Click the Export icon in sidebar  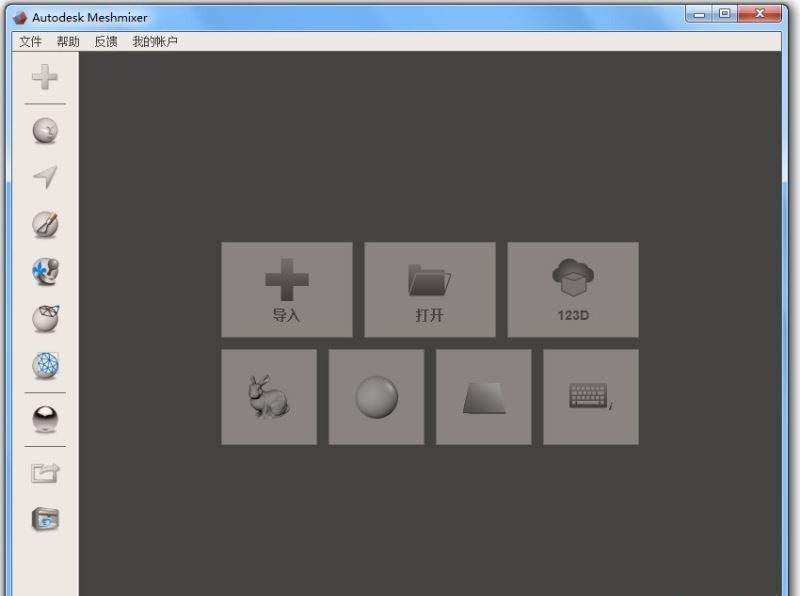click(x=45, y=473)
